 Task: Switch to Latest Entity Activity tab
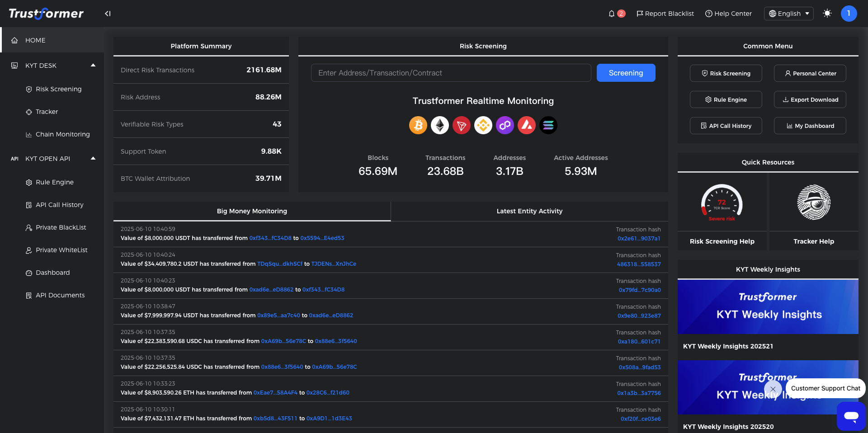(x=529, y=211)
